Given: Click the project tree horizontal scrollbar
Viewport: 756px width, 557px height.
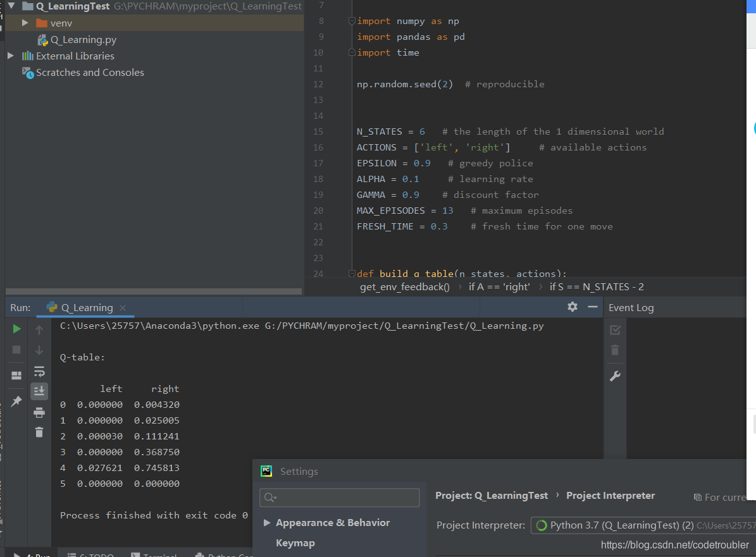Looking at the screenshot, I should click(153, 291).
